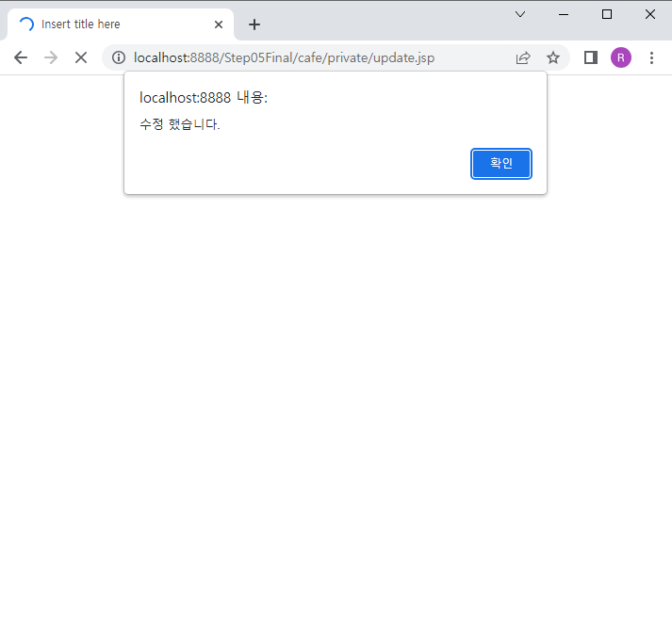This screenshot has width=672, height=631.
Task: Close the 'Insert title here' tab
Action: (219, 24)
